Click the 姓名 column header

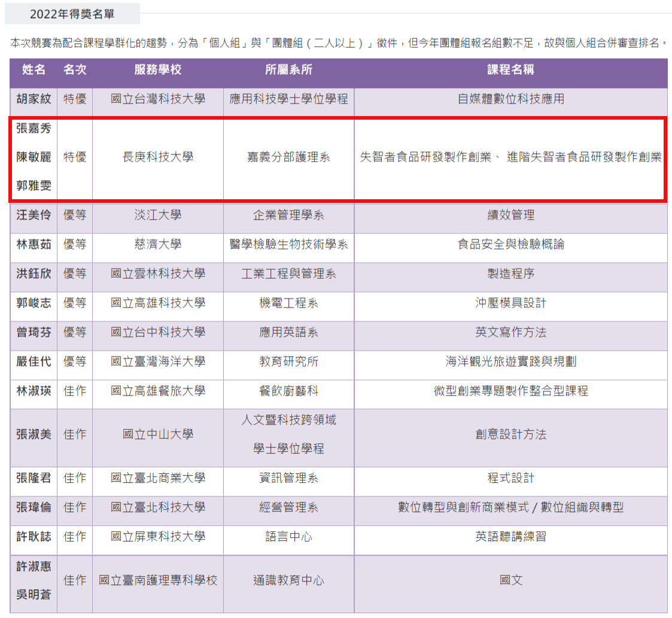(34, 69)
